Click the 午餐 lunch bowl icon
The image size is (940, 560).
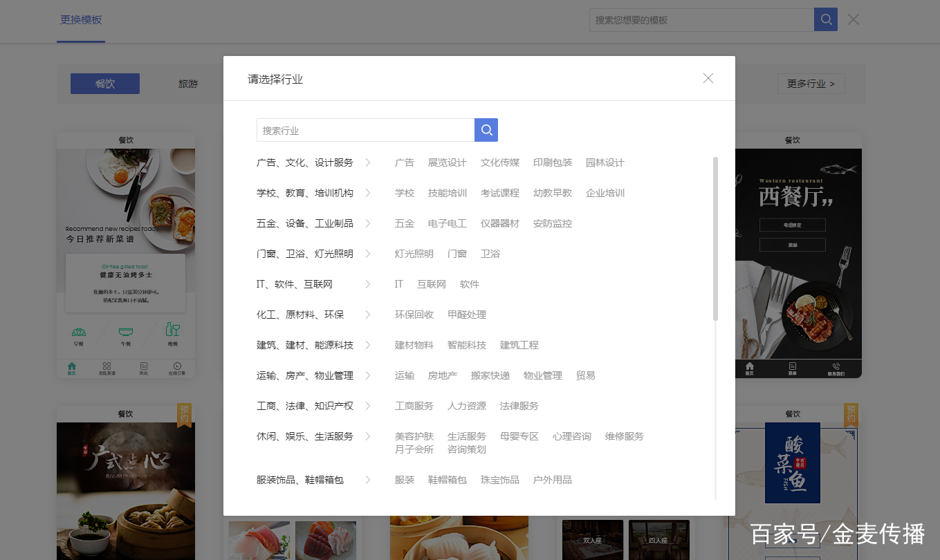[125, 330]
